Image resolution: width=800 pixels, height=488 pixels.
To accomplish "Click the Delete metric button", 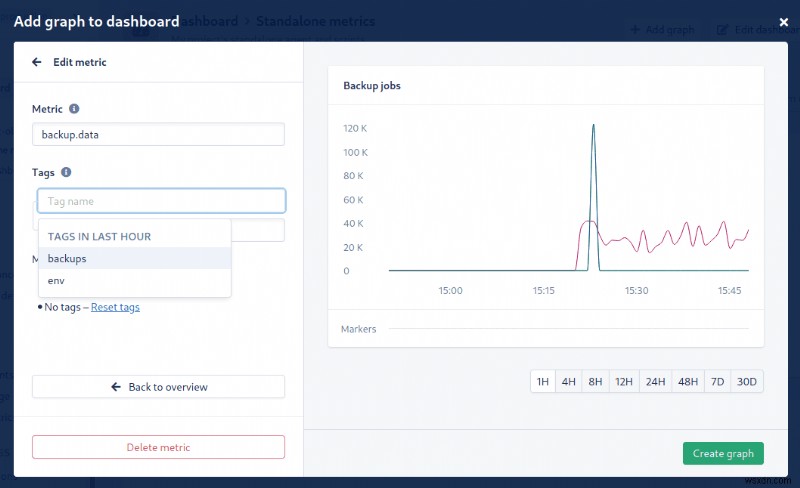I will (158, 447).
